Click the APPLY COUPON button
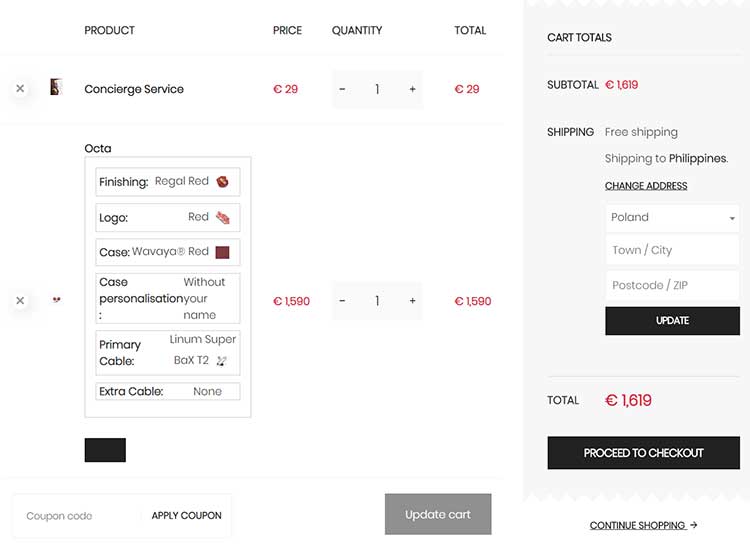Viewport: 750px width, 554px height. (187, 516)
